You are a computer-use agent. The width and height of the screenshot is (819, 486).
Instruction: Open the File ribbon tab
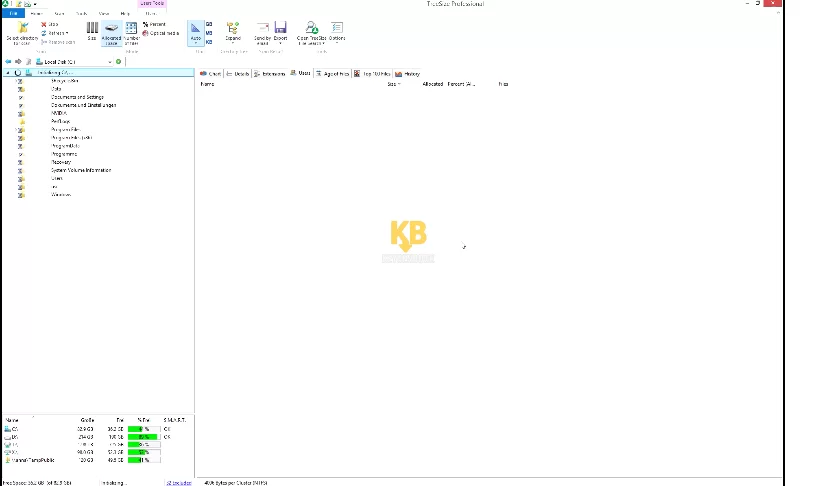point(13,14)
